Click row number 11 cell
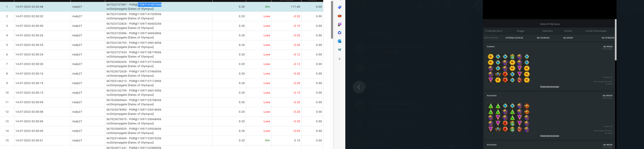Screen dimensions: 644x149 click(7, 102)
